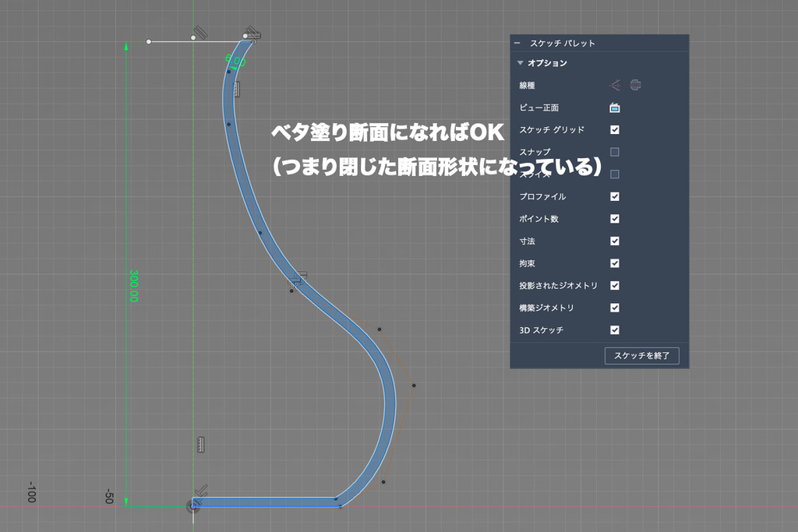Click the perpendicular constraint icon near origin

pyautogui.click(x=202, y=490)
